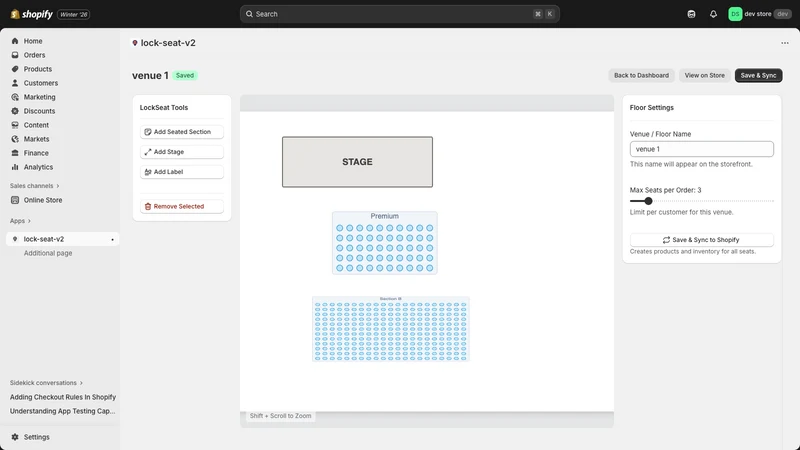
Task: Click the Markets globe icon
Action: pyautogui.click(x=15, y=139)
